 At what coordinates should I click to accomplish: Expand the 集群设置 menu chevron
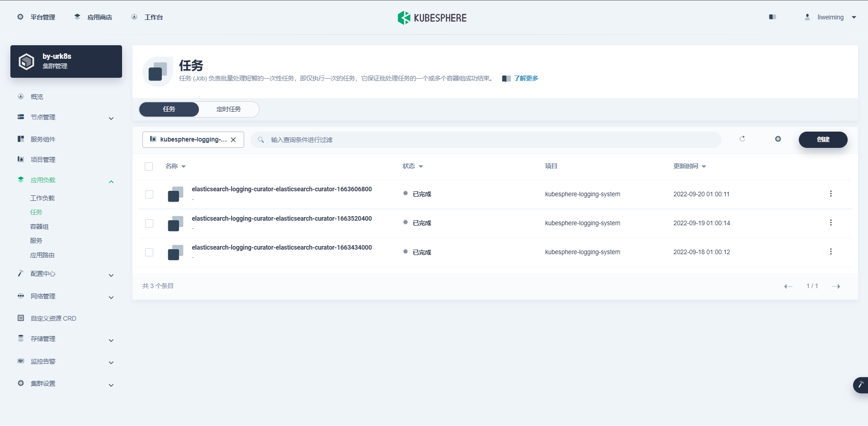[111, 385]
